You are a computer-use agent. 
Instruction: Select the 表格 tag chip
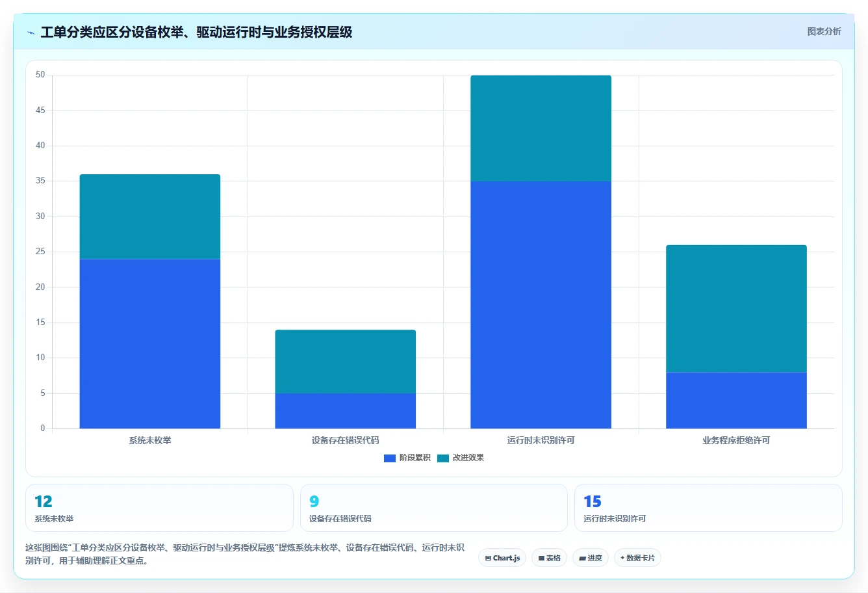pos(549,558)
